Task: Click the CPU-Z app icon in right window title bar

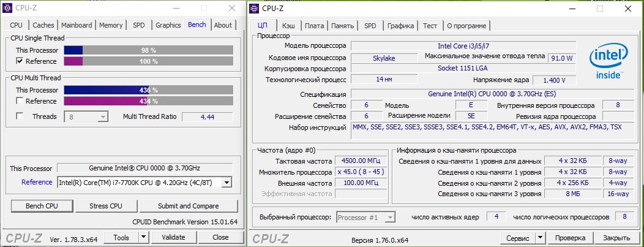Action: pos(255,8)
